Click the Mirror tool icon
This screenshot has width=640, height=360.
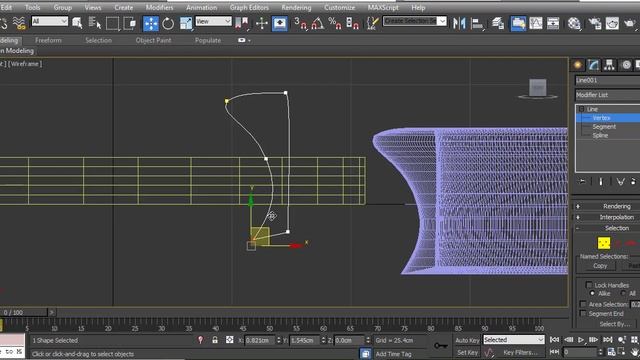pyautogui.click(x=459, y=23)
